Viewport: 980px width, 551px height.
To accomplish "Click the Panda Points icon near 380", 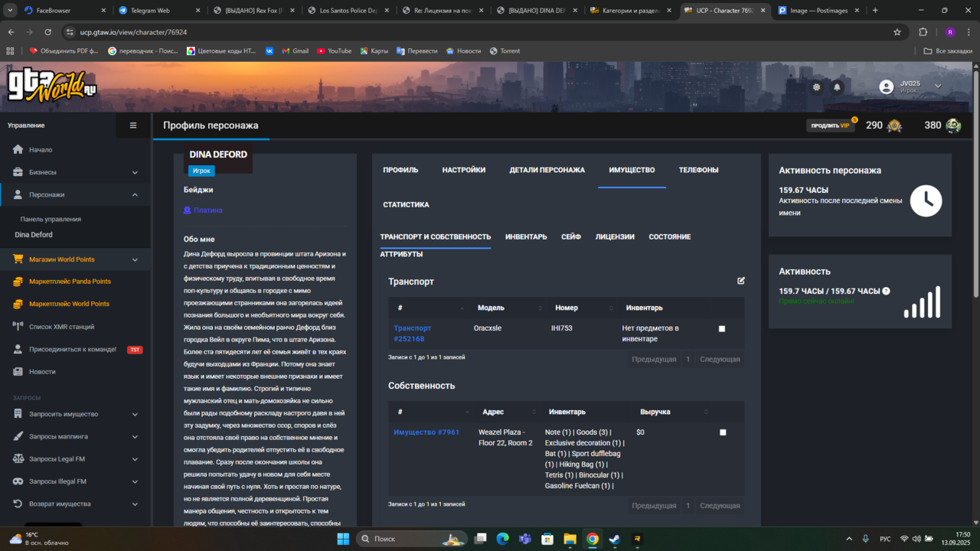I will [x=953, y=126].
